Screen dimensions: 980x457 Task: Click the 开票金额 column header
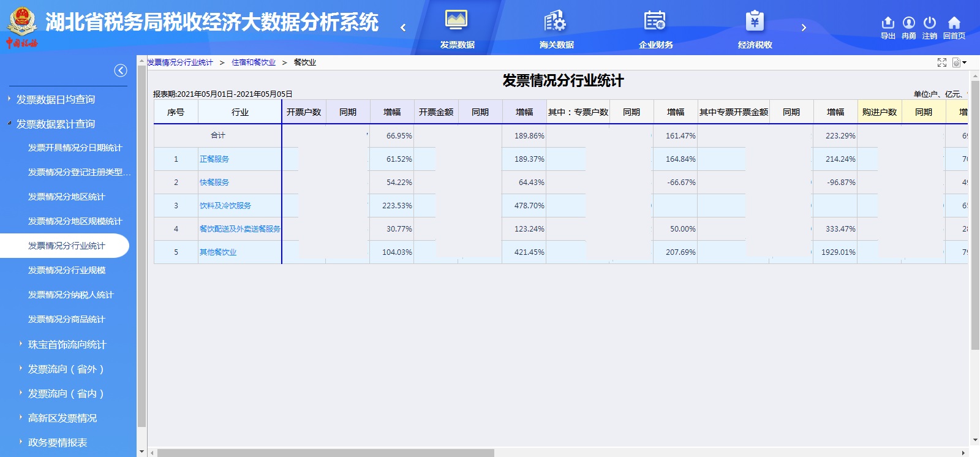point(436,112)
